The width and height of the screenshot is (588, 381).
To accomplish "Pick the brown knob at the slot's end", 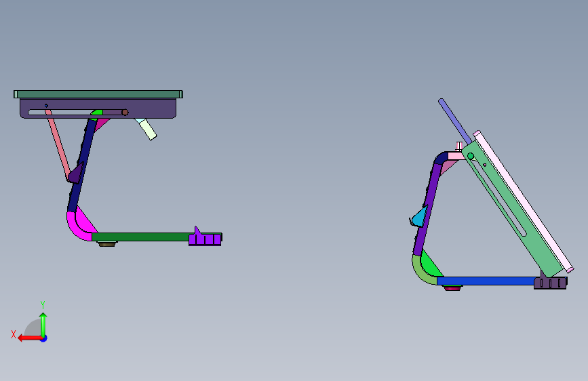I will pyautogui.click(x=125, y=112).
